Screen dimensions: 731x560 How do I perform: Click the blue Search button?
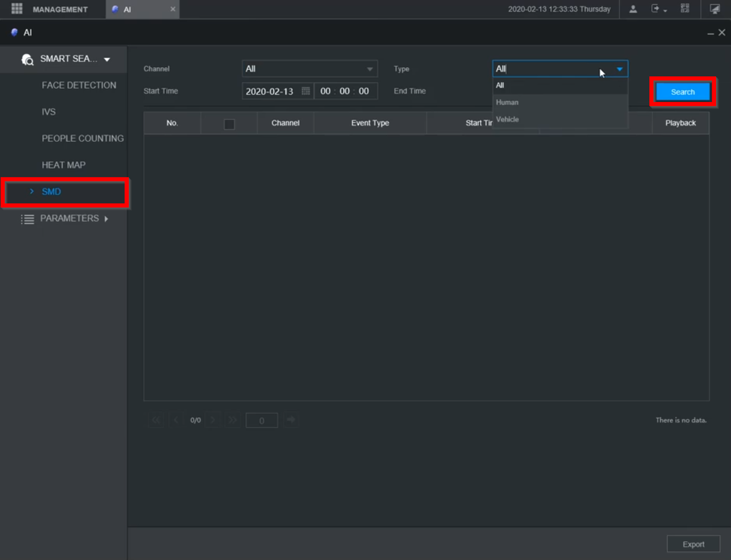coord(682,92)
